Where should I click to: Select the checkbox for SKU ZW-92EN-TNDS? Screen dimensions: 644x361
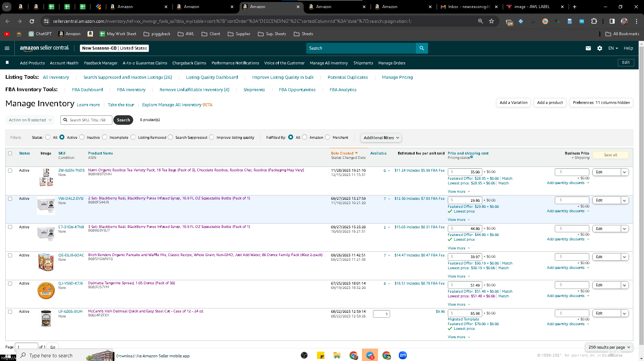pos(10,171)
